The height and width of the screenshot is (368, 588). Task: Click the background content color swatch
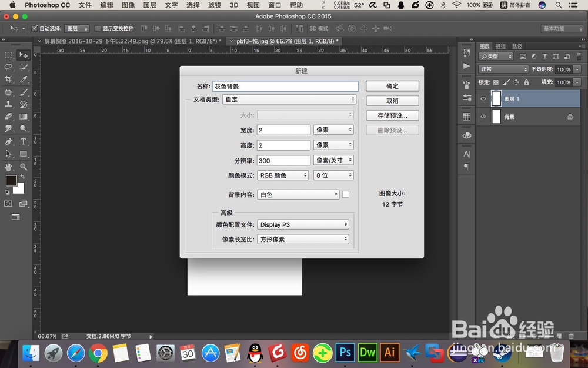point(346,194)
